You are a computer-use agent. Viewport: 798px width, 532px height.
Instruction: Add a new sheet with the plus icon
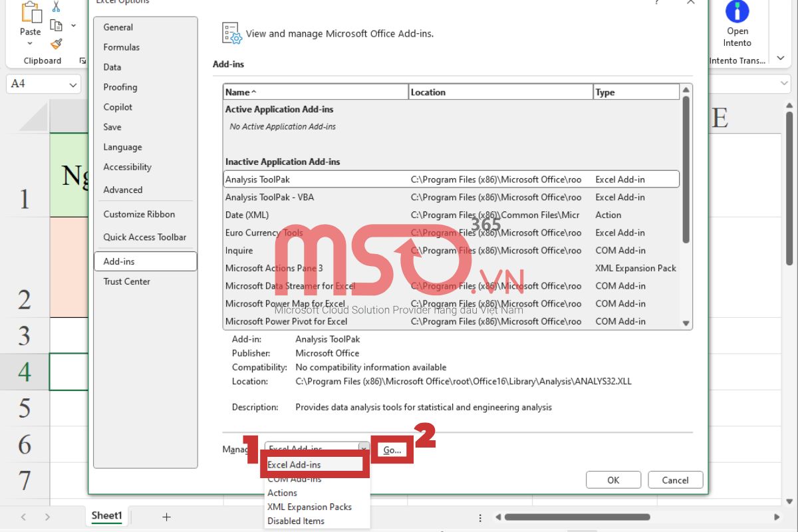click(167, 517)
